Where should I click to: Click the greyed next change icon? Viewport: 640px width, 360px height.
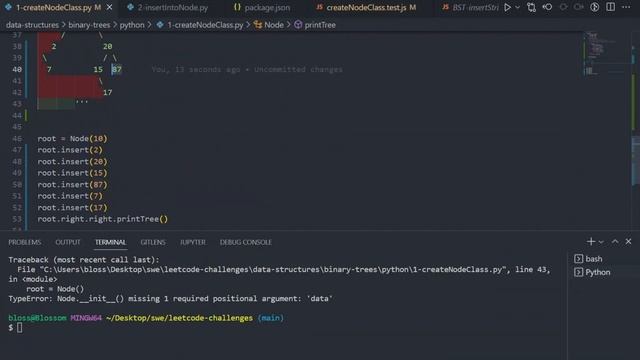tap(563, 7)
